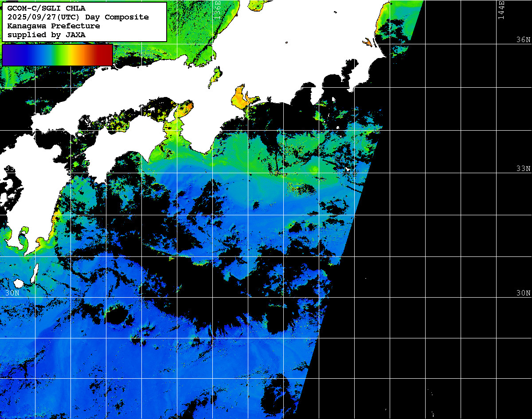
Task: Click the '2025/09/27(UTC) Day Composite' date line
Action: (78, 17)
